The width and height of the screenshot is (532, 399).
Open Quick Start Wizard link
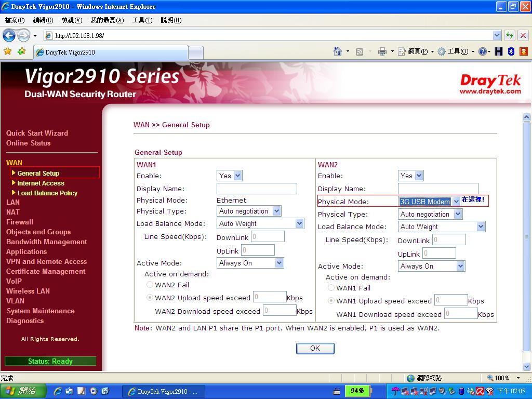[37, 133]
